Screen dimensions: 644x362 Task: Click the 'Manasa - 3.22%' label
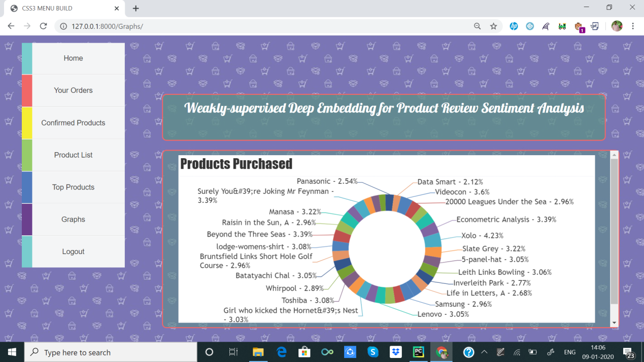(294, 212)
